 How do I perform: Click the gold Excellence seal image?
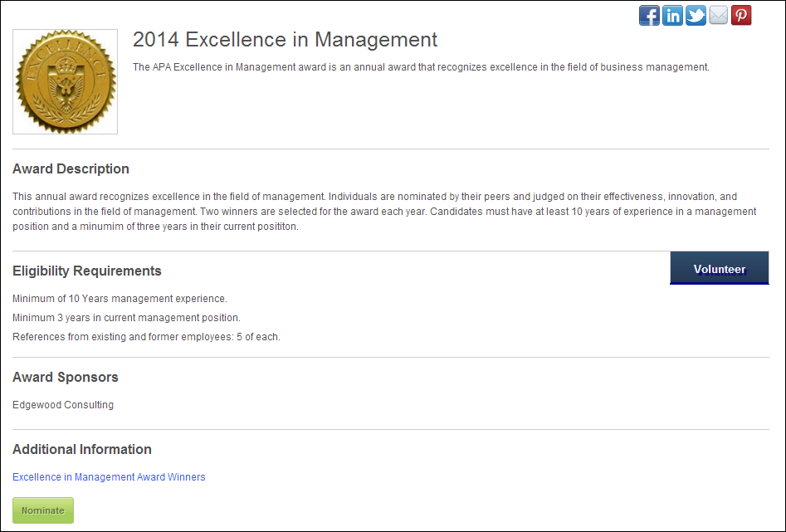tap(66, 81)
